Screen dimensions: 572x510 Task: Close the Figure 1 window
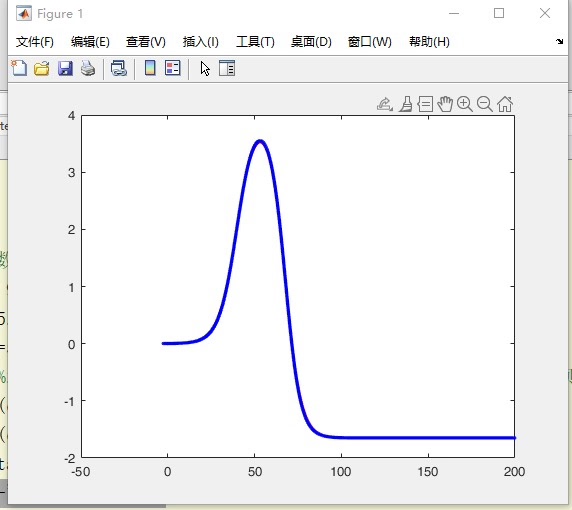[x=545, y=13]
